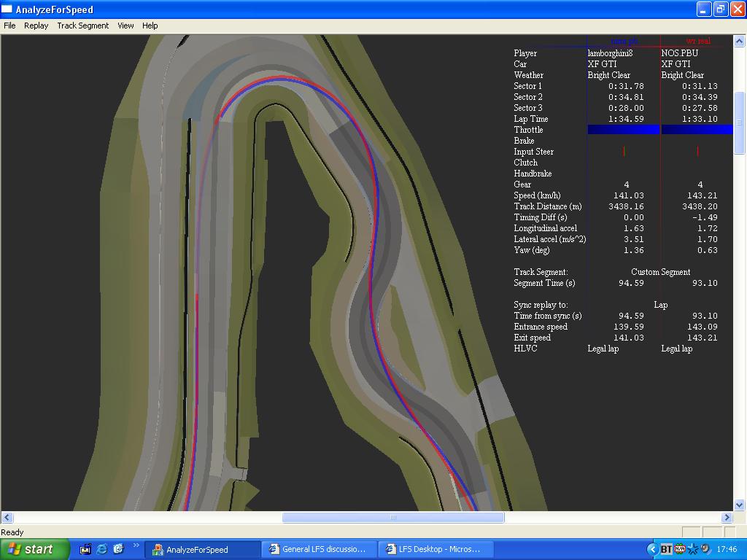Image resolution: width=747 pixels, height=560 pixels.
Task: Click the horizontal scrollbar left arrow
Action: tap(7, 517)
